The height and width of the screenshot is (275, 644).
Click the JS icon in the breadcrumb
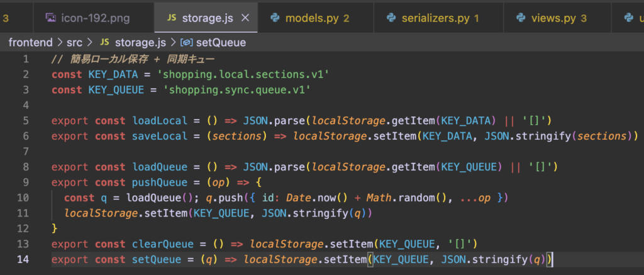click(x=105, y=42)
